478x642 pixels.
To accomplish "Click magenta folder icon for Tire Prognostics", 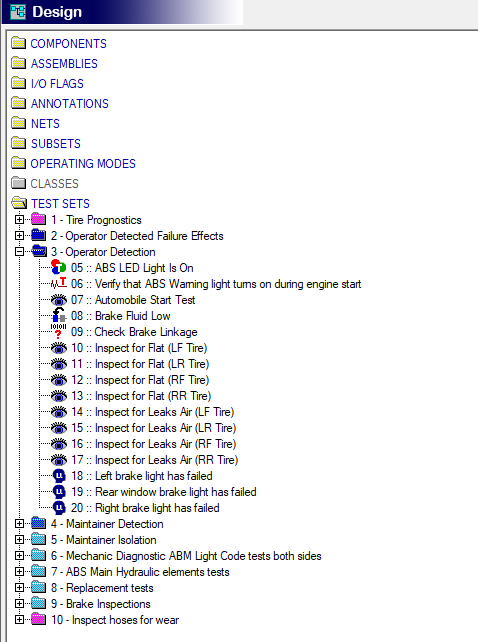I will [39, 219].
